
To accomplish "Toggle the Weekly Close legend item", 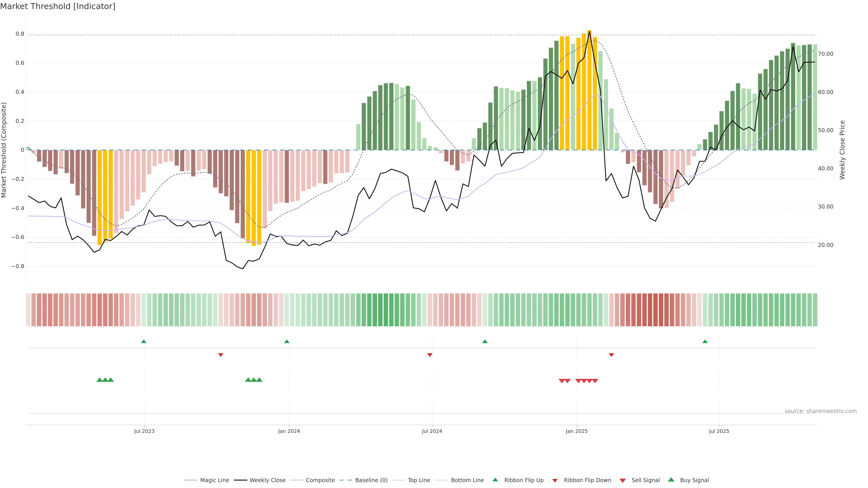I will point(267,480).
